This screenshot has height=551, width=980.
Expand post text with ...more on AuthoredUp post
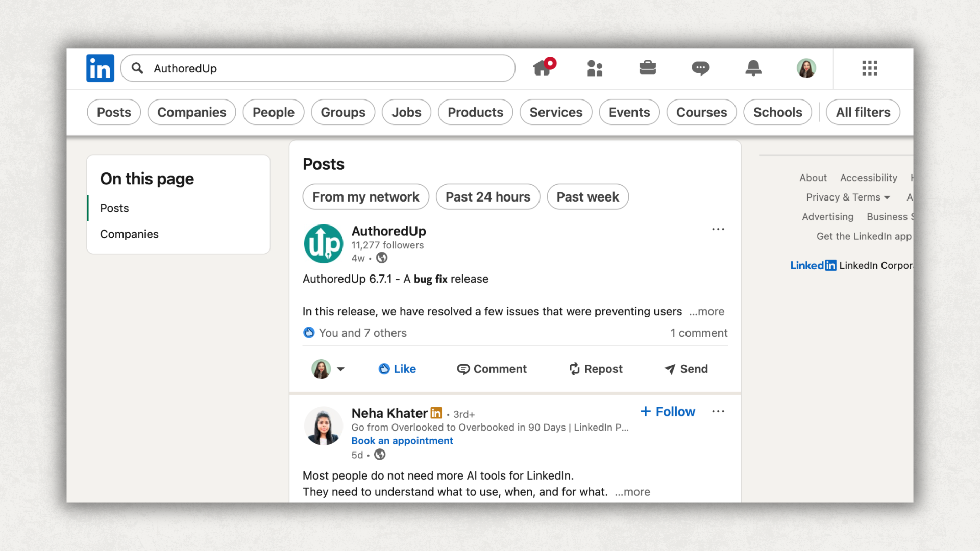(707, 311)
